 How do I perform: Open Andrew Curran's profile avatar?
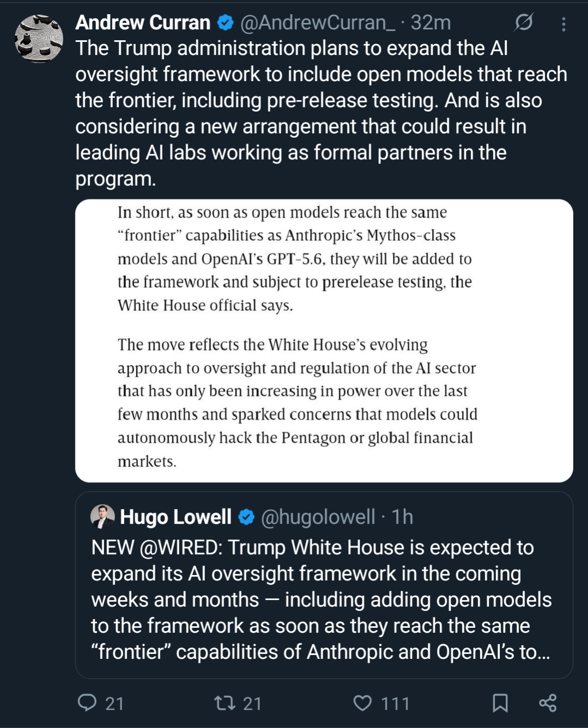click(39, 39)
